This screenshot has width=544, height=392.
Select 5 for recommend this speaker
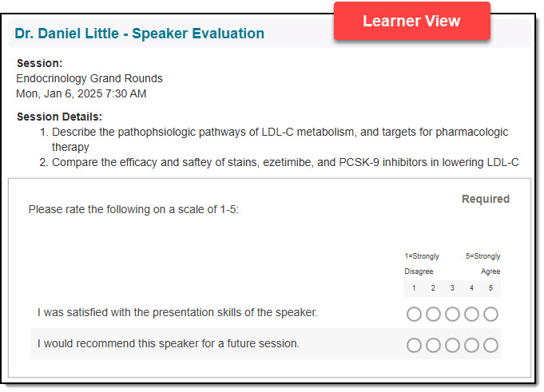(x=490, y=345)
